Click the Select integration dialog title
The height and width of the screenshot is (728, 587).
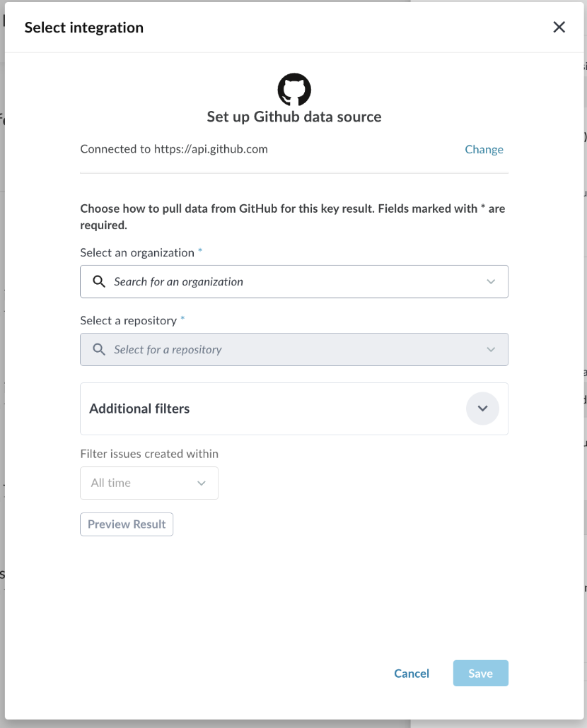tap(84, 28)
